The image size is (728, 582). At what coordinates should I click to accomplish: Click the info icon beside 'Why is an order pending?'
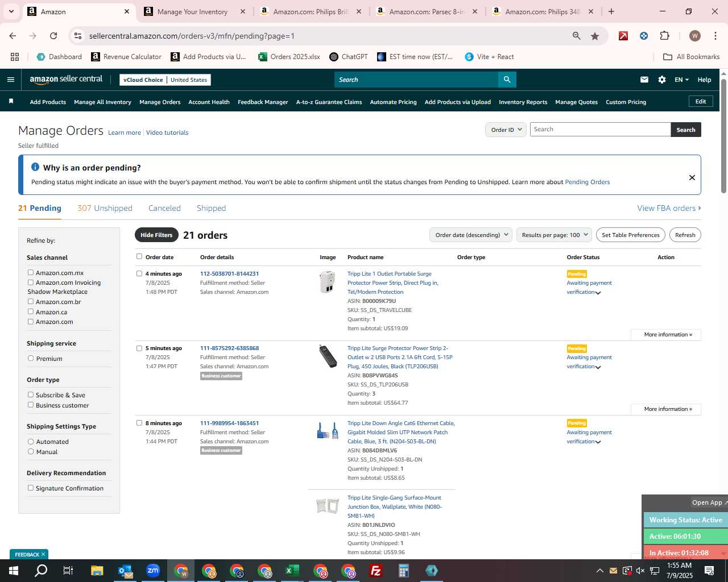[35, 167]
